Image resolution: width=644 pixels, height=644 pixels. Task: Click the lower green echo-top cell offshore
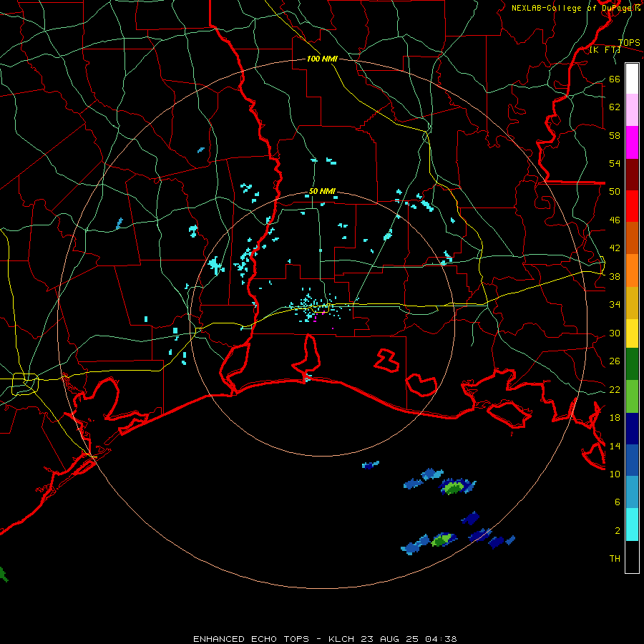coord(442,540)
